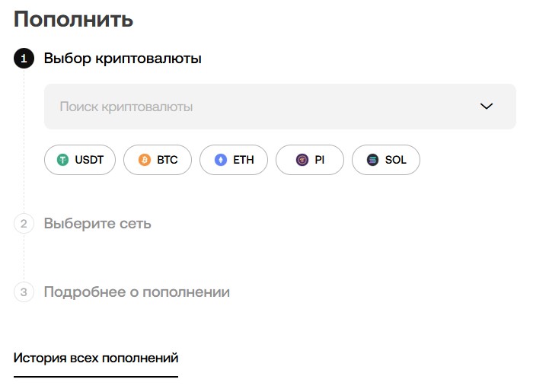Pick the ETH quick-pick chip
Viewport: 533px width, 392px height.
(x=234, y=160)
